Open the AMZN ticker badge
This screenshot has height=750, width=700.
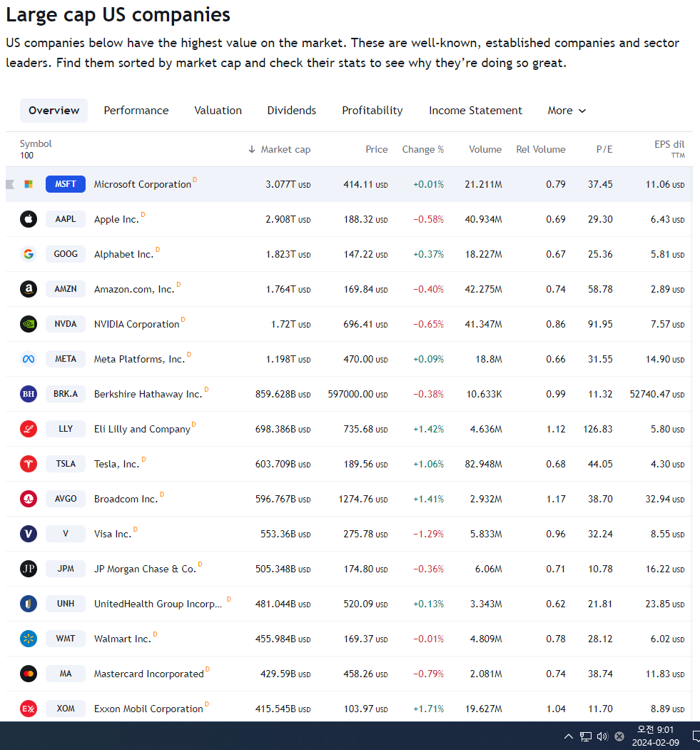tap(66, 289)
